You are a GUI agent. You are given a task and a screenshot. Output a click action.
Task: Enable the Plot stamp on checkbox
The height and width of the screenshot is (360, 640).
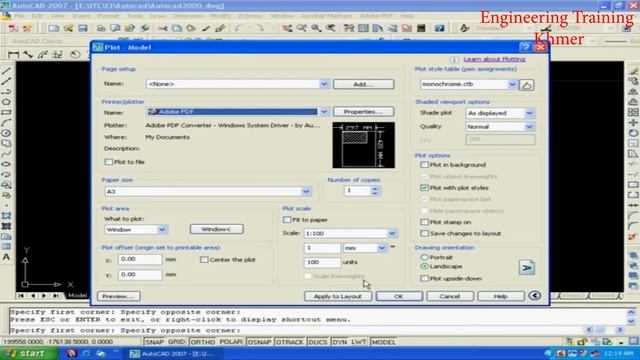(424, 222)
